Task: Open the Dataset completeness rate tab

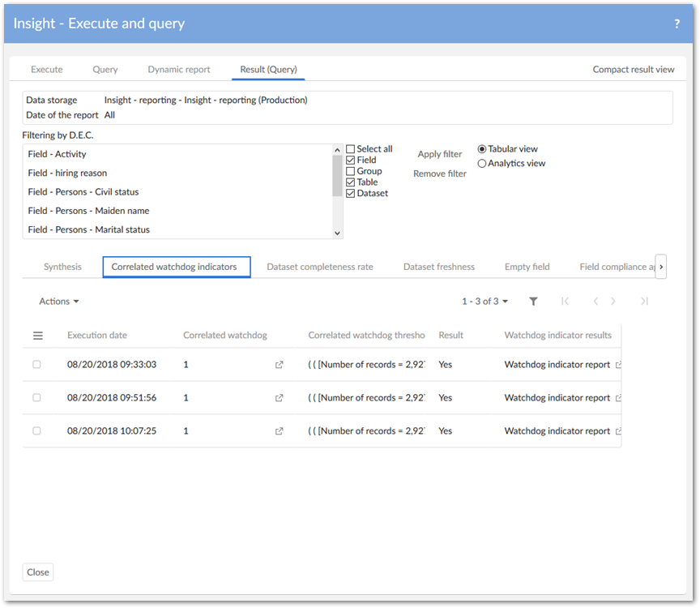Action: point(320,267)
